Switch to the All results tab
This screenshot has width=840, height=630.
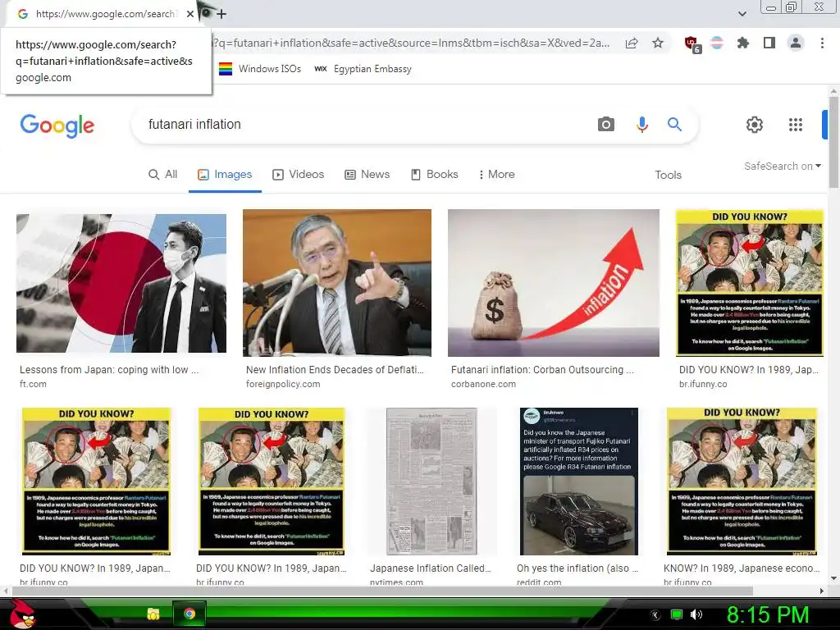163,175
